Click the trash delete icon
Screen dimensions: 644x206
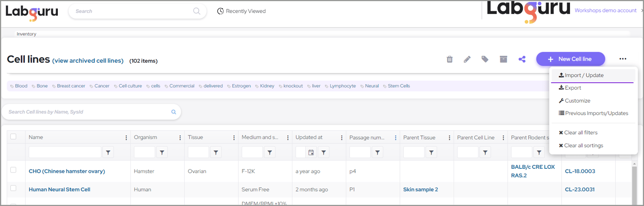pyautogui.click(x=449, y=59)
